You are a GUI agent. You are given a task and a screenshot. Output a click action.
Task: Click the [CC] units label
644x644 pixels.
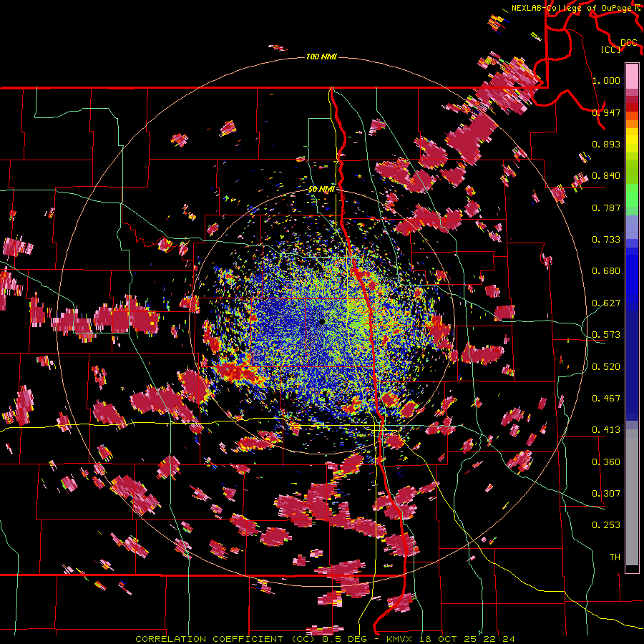click(x=611, y=49)
